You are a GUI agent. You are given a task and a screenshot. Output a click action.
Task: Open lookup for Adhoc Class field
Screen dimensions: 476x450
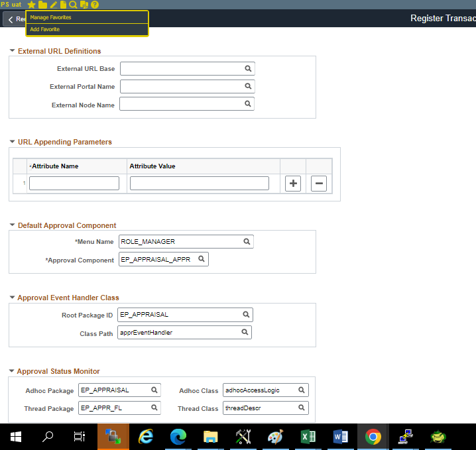click(302, 390)
